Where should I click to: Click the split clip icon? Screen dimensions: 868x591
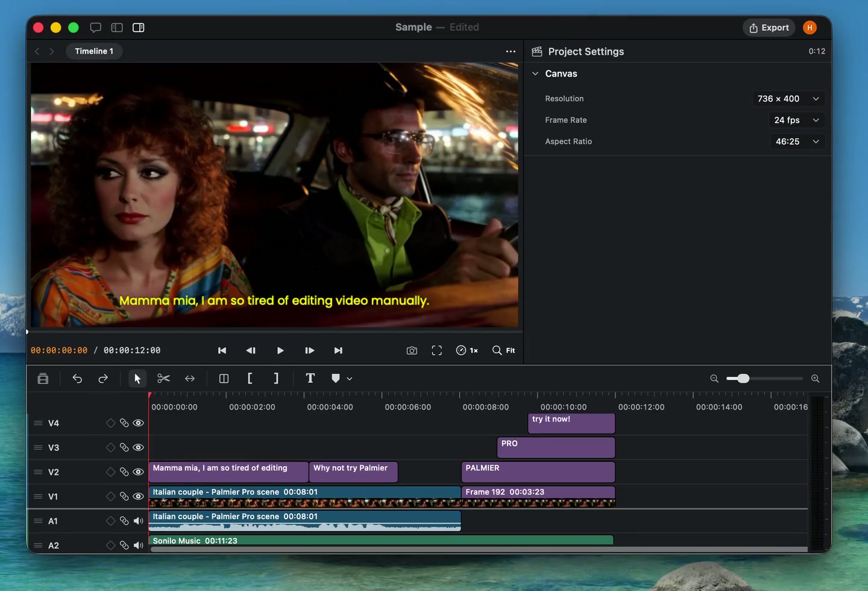tap(224, 378)
